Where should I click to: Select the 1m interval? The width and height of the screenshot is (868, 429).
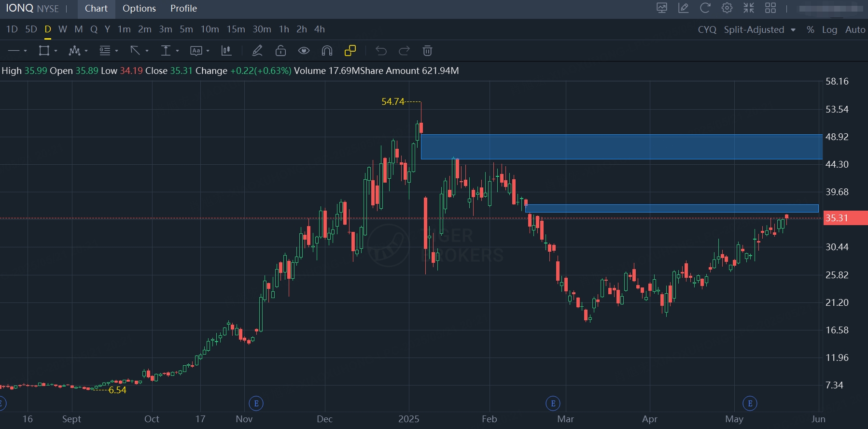(124, 29)
